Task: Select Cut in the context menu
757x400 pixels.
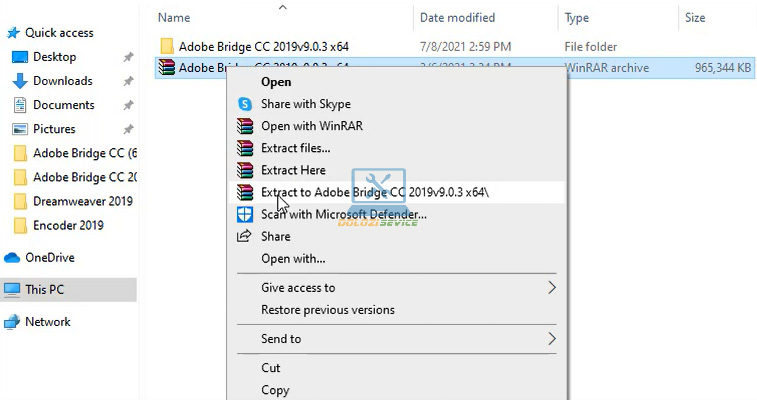Action: (270, 368)
